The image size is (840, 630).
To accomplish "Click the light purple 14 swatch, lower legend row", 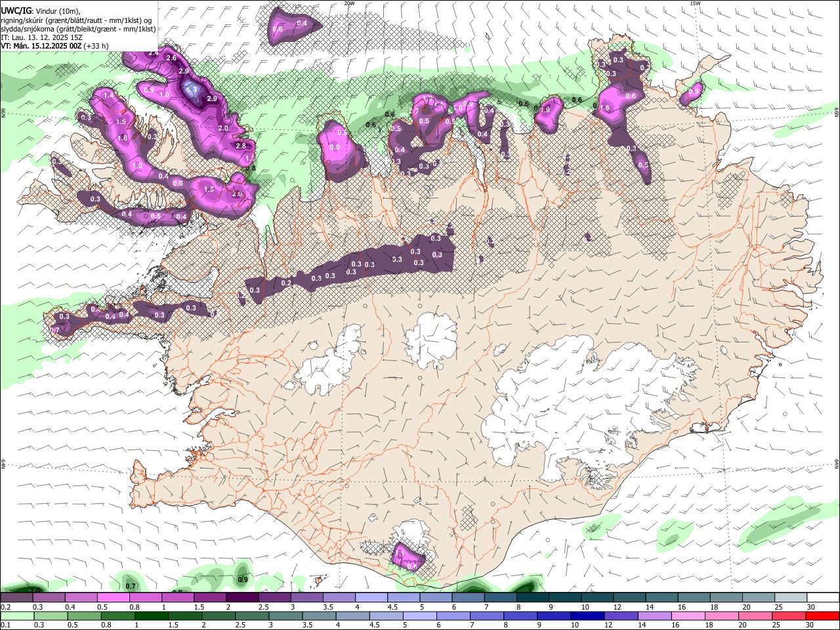I will [655, 616].
